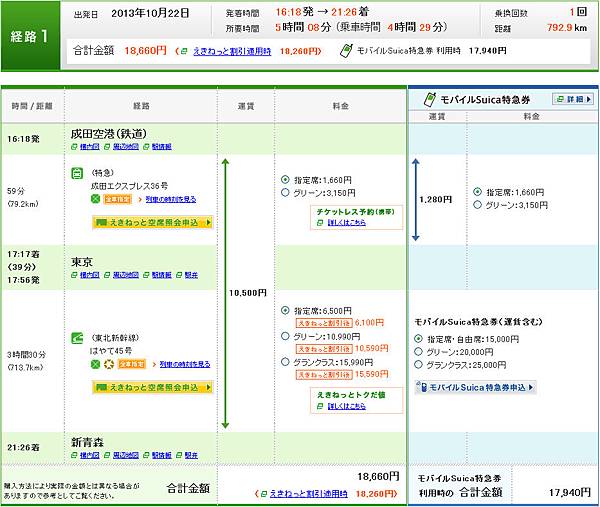Click mobile phone icon in the top summary bar

pyautogui.click(x=346, y=51)
